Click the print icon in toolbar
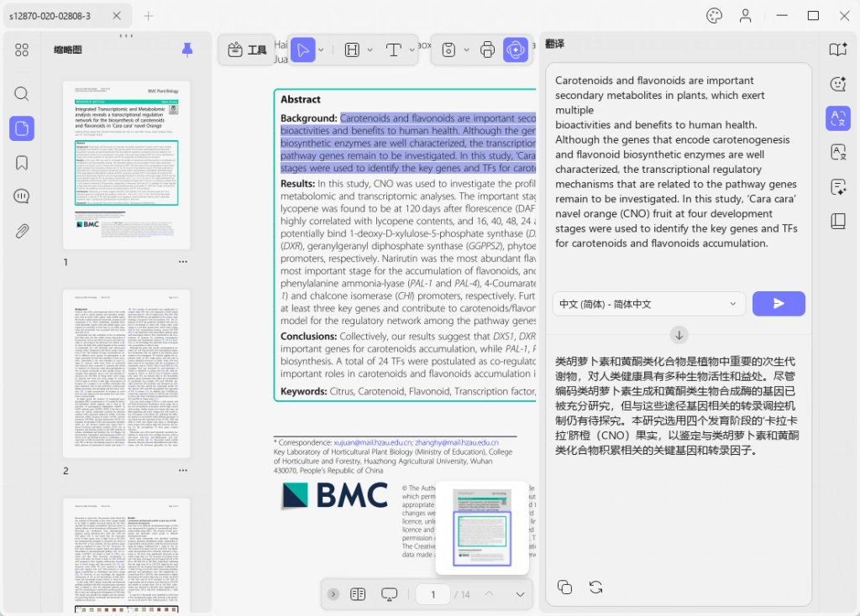The image size is (860, 616). (487, 50)
